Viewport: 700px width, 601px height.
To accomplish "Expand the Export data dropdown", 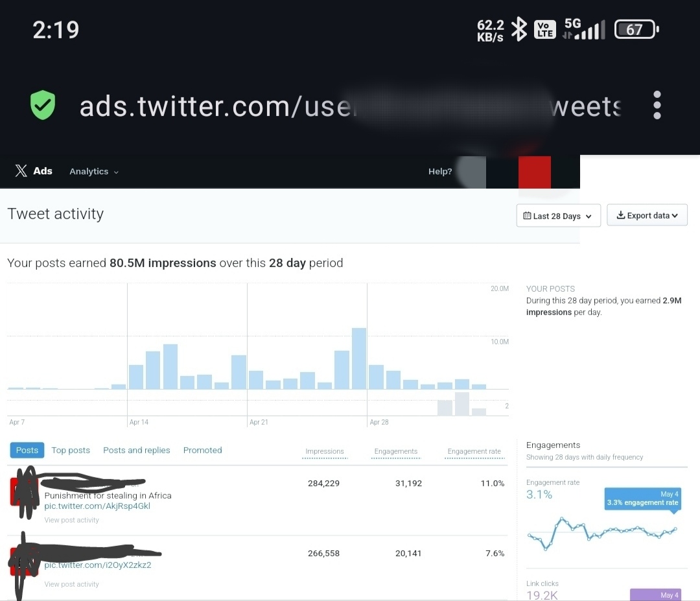I will coord(647,215).
